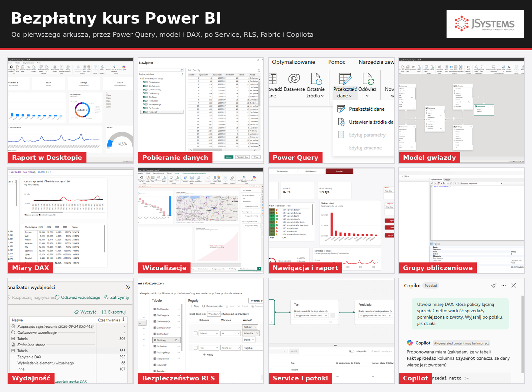Click the Odśwież refresh document icon
This screenshot has width=532, height=392.
(368, 79)
